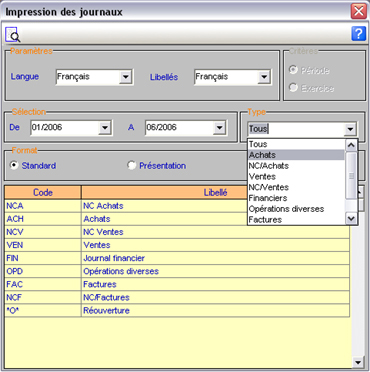
Task: Select the FIN journal code cell
Action: click(43, 258)
